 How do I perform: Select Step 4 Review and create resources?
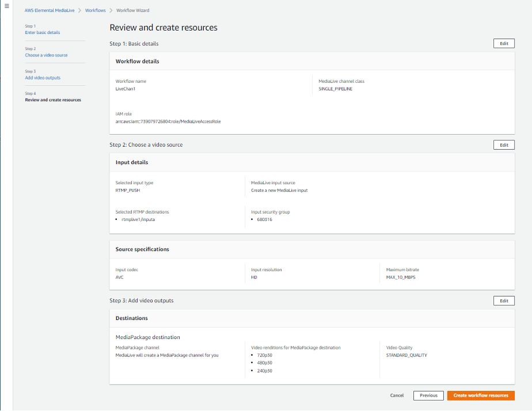[x=54, y=100]
